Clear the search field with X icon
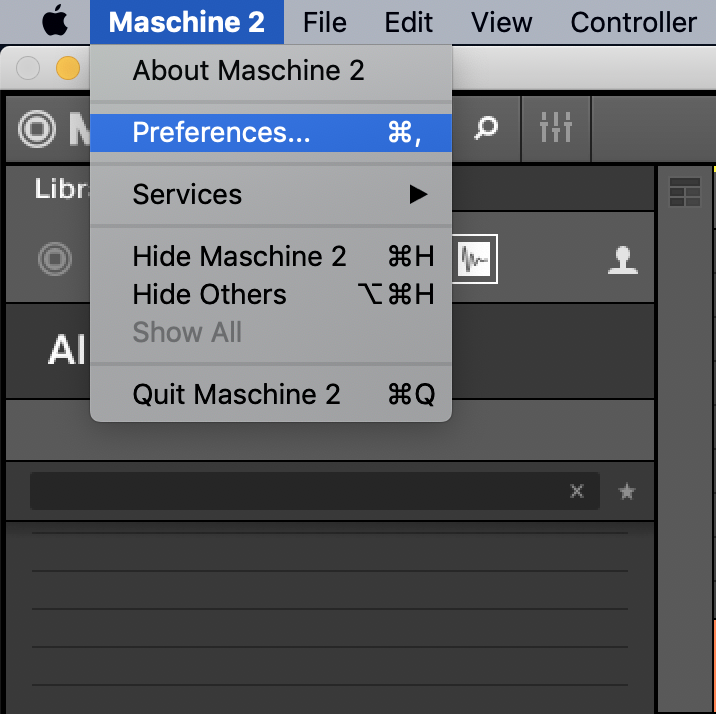This screenshot has width=716, height=714. [577, 491]
